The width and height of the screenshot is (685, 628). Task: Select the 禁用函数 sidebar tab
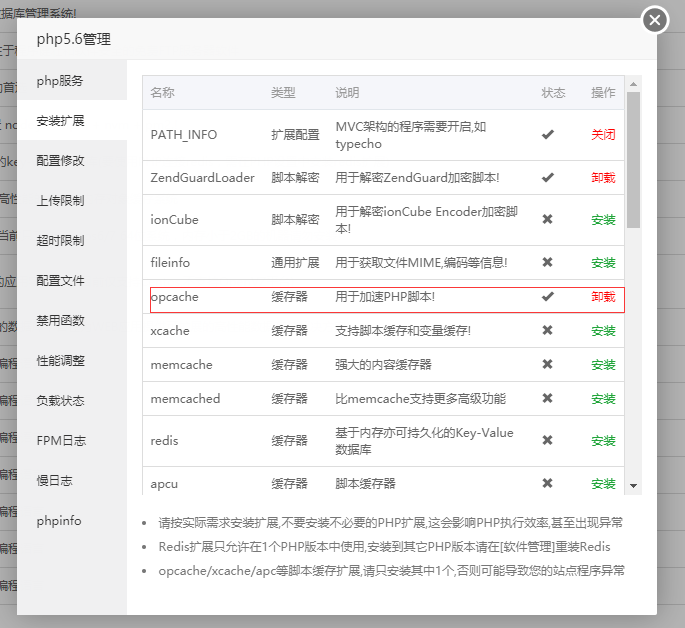point(60,320)
